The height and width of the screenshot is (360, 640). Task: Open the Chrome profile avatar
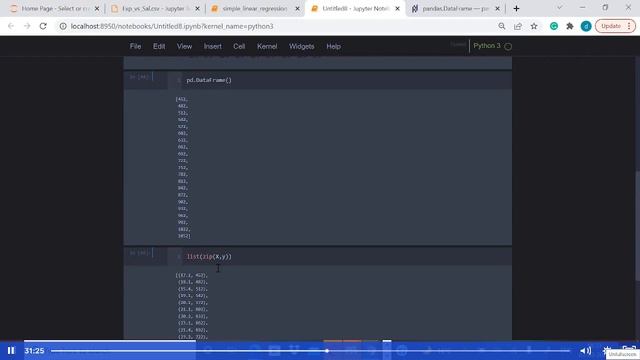(x=586, y=26)
